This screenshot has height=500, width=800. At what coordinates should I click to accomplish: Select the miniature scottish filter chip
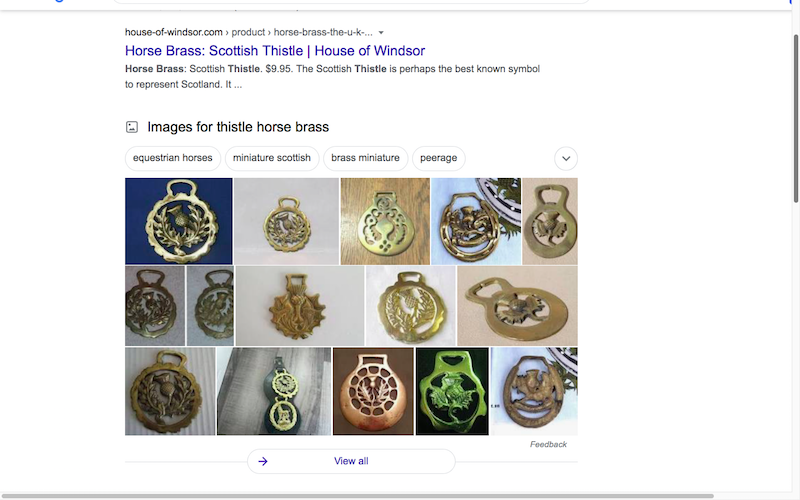click(x=271, y=158)
